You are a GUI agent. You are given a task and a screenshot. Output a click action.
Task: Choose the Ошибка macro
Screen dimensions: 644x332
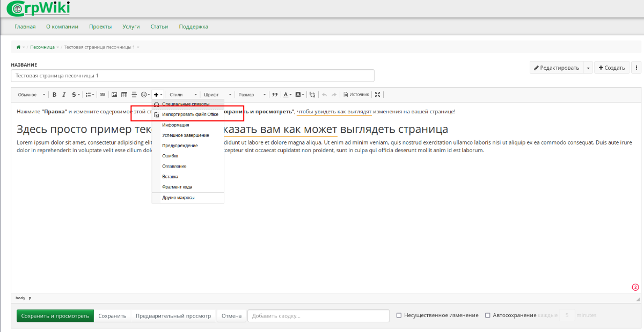[188, 156]
